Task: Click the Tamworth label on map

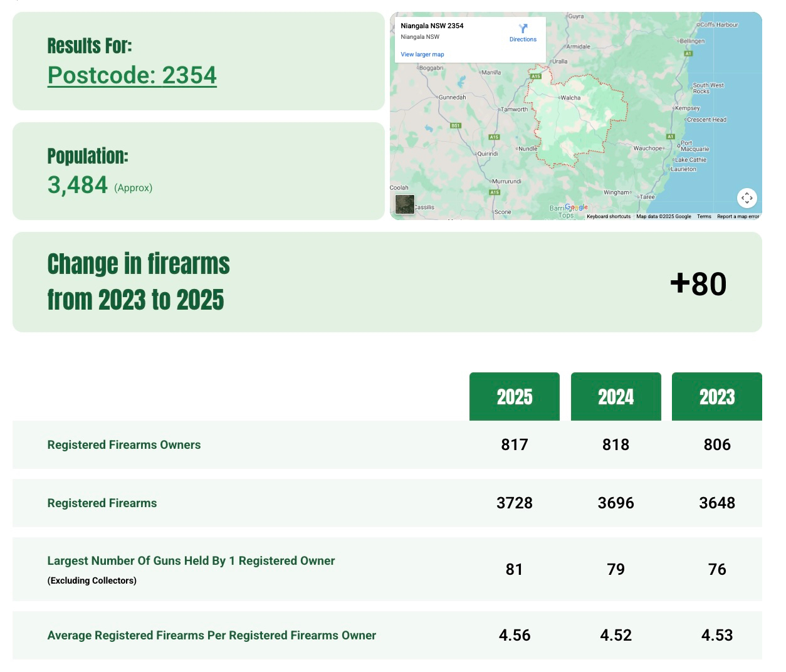Action: 514,110
